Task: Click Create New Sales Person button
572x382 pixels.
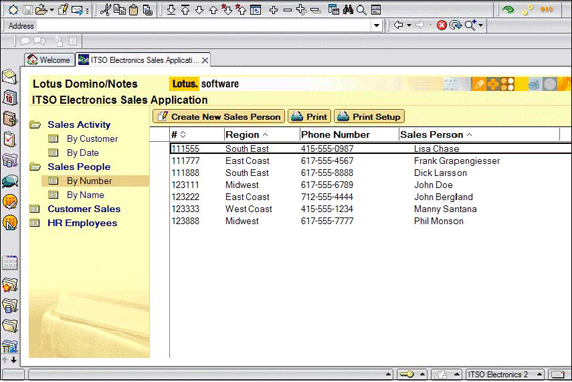Action: click(219, 117)
